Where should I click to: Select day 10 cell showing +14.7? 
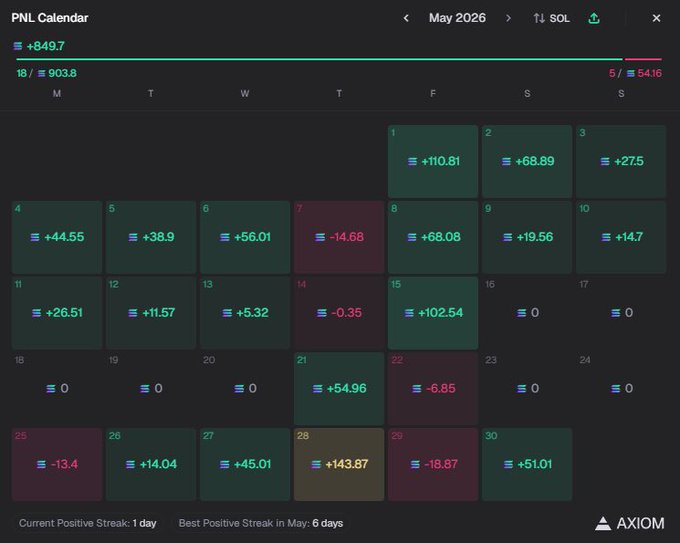coord(621,237)
